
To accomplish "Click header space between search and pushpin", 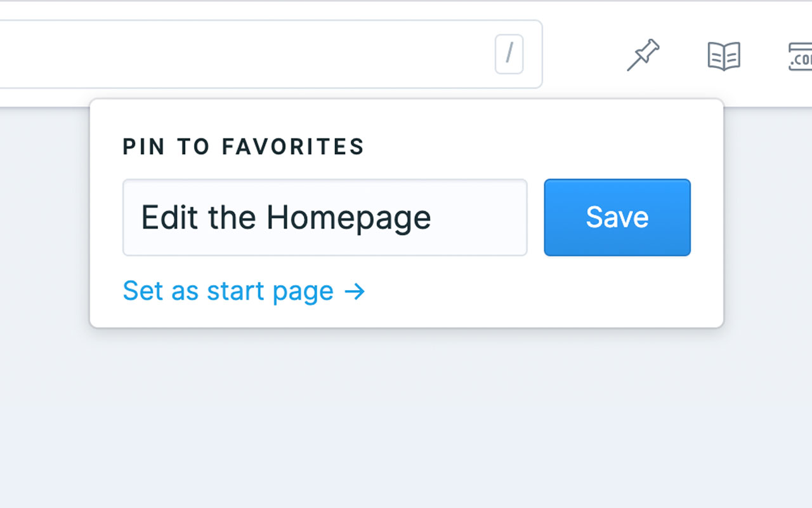I will pyautogui.click(x=584, y=55).
